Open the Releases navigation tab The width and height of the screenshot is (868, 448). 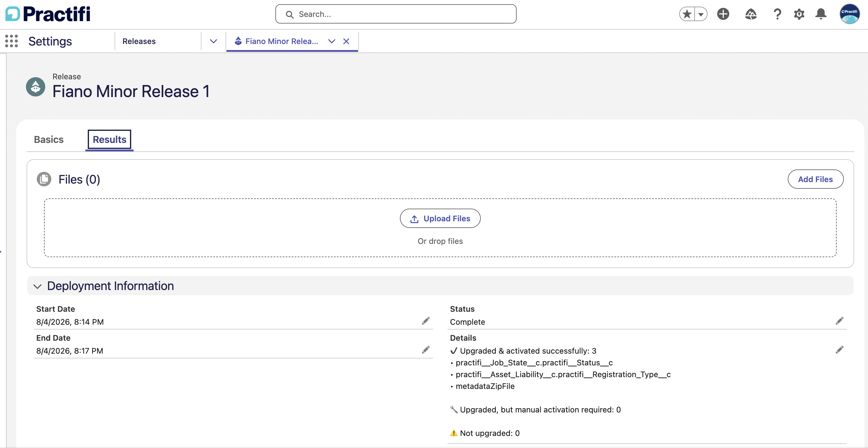point(139,41)
